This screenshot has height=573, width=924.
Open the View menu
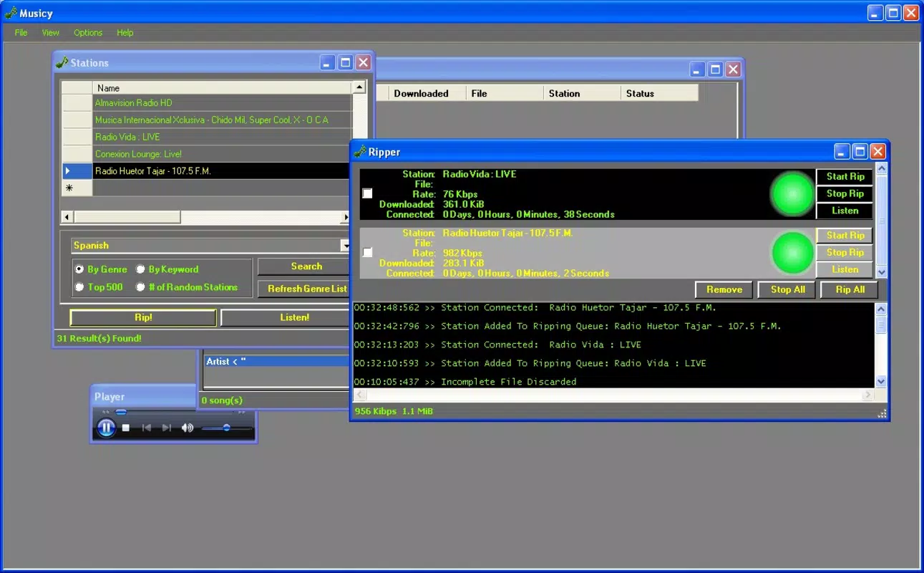pyautogui.click(x=50, y=32)
